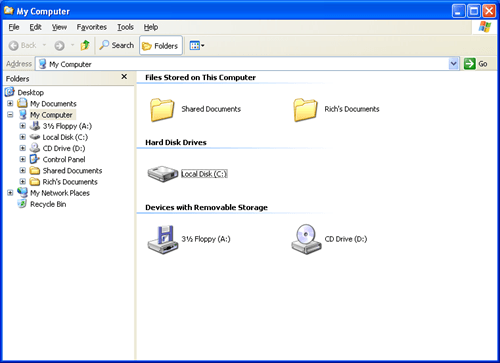Select the CD Drive (D:) disc icon
Image resolution: width=500 pixels, height=363 pixels.
point(306,239)
